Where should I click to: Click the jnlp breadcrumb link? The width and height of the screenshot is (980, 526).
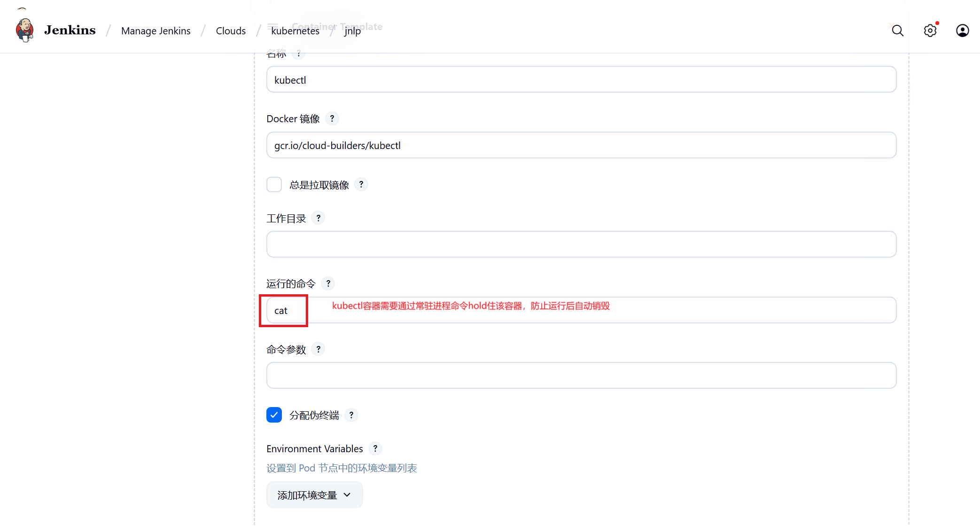(352, 31)
